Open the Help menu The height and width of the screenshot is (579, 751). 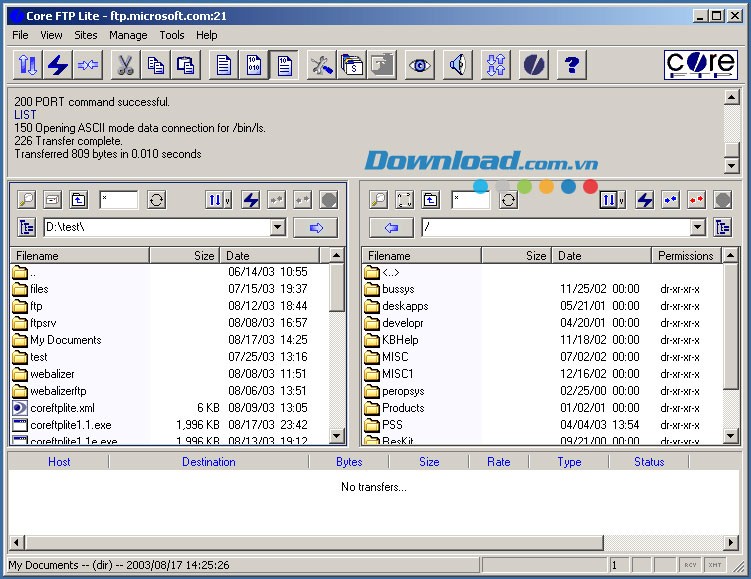pyautogui.click(x=206, y=35)
